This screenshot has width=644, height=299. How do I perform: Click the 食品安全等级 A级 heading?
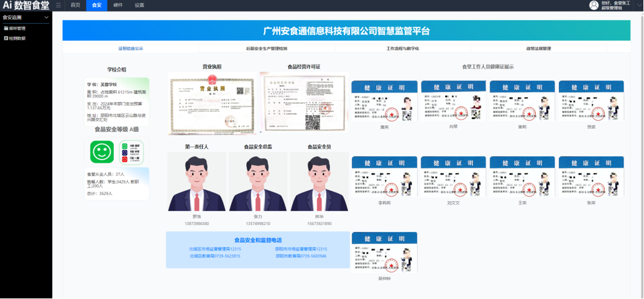click(117, 130)
